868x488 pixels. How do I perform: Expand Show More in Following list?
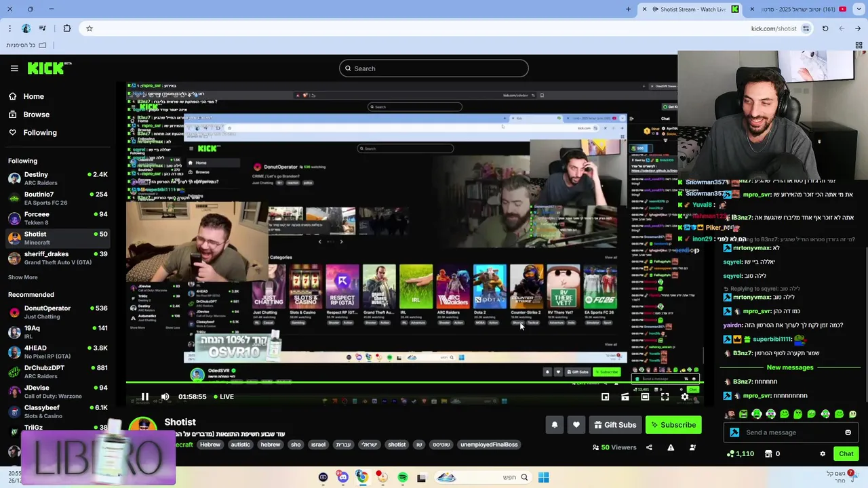coord(22,277)
